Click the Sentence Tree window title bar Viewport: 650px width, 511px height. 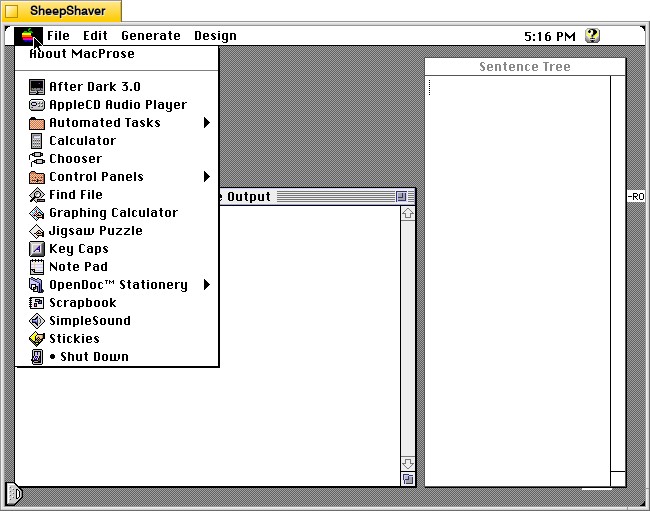click(x=525, y=67)
